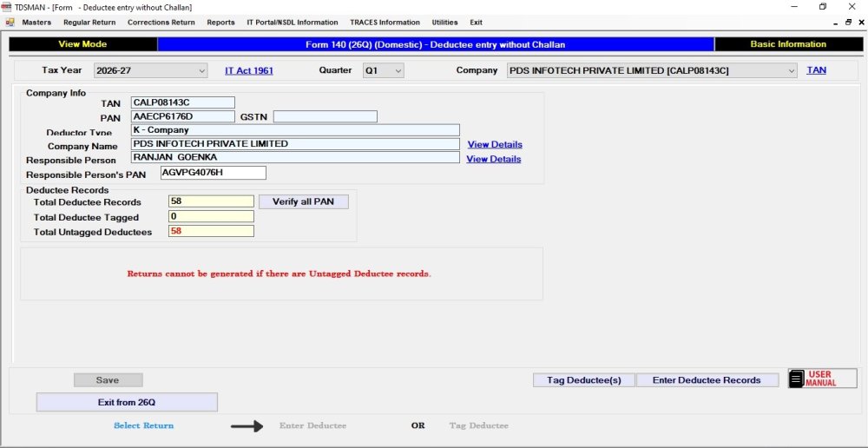Screen dimensions: 868x448
Task: Open the Utilities menu
Action: click(x=444, y=23)
